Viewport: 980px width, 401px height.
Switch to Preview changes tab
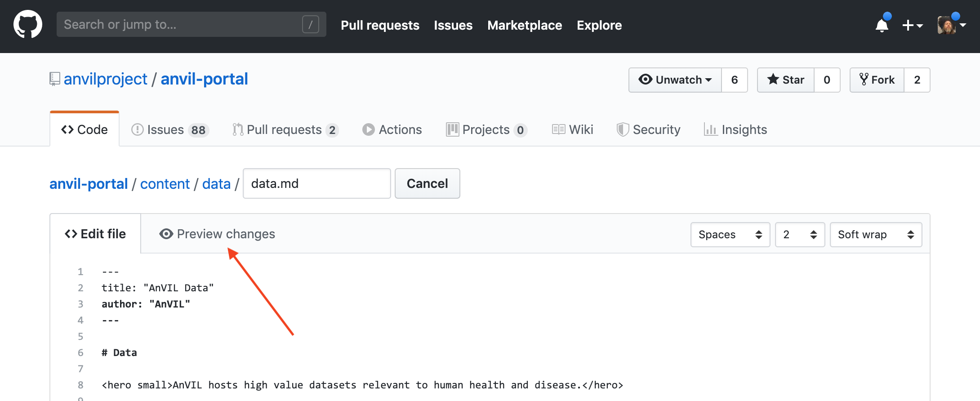point(217,234)
